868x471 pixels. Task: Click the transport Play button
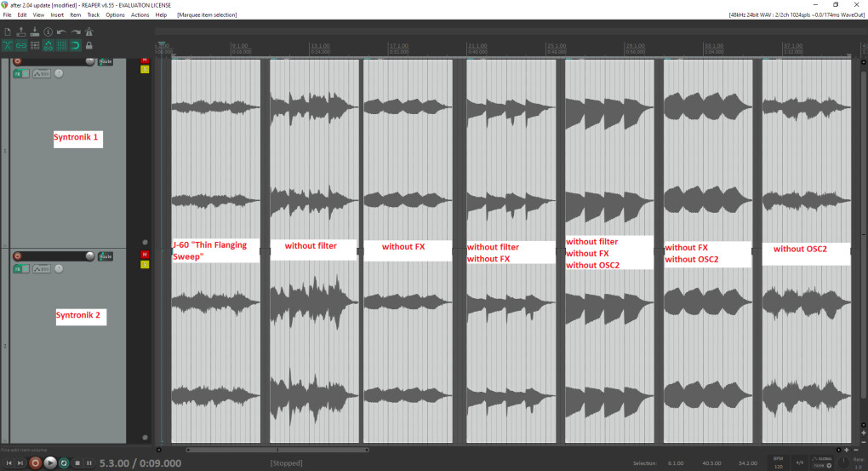click(x=50, y=462)
